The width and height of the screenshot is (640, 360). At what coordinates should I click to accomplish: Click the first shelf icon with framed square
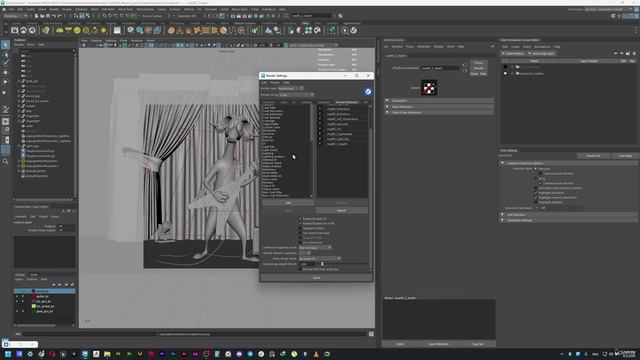pyautogui.click(x=15, y=30)
